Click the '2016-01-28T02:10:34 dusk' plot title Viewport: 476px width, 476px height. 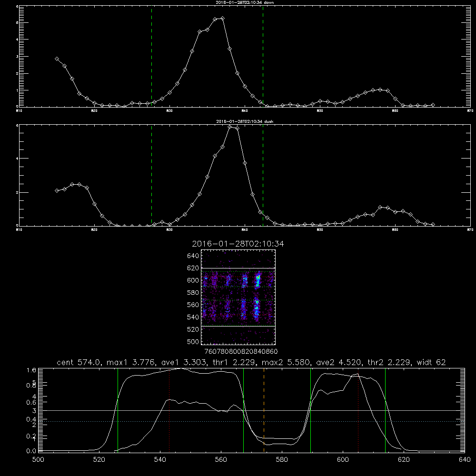coord(245,121)
